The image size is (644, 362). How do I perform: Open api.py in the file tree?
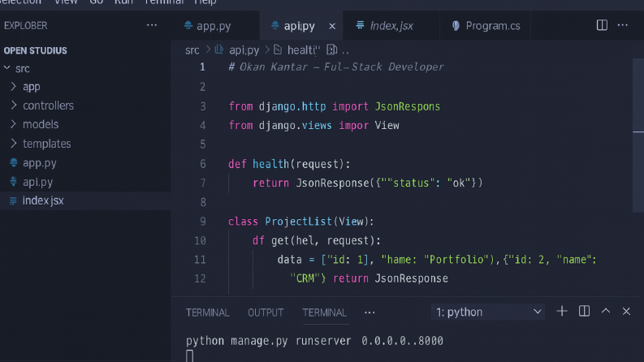[x=38, y=182]
